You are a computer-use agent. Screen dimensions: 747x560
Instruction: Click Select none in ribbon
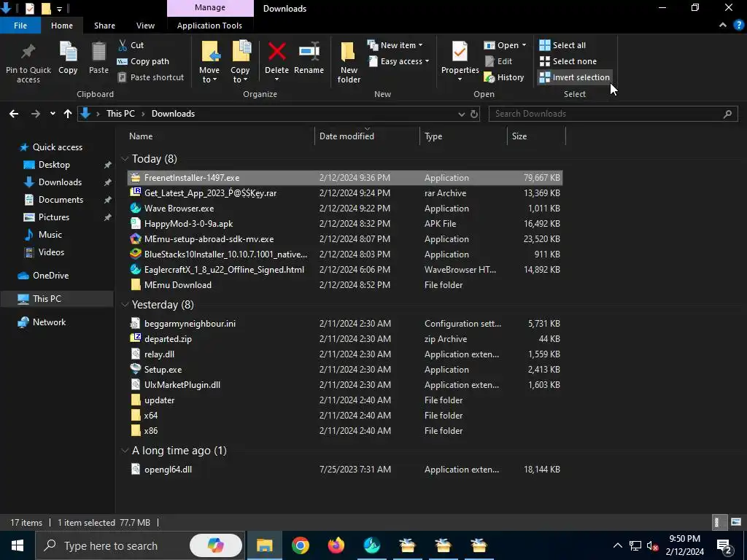click(x=568, y=61)
